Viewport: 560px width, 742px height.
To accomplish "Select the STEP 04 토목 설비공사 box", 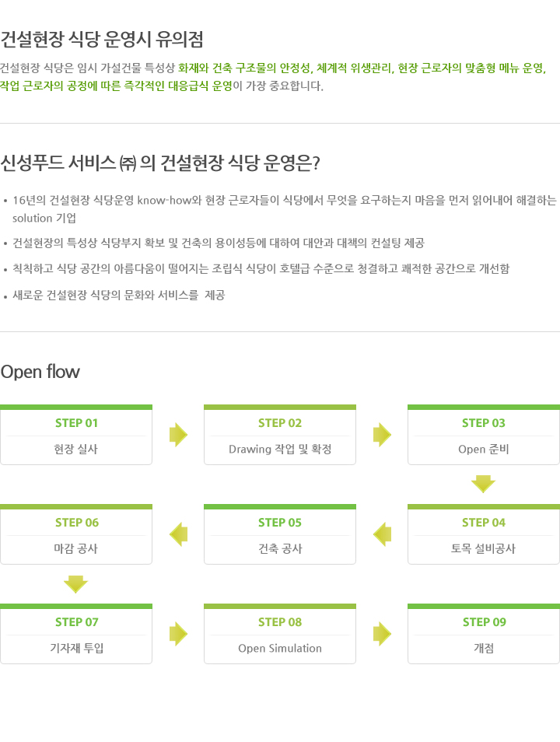I will point(484,535).
